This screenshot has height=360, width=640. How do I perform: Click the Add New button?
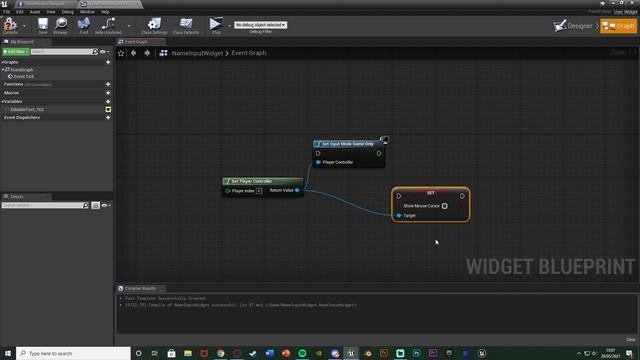click(16, 52)
